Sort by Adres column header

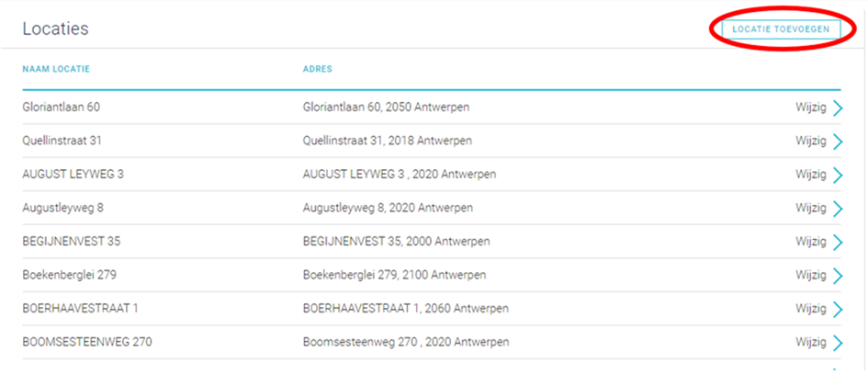pos(317,69)
